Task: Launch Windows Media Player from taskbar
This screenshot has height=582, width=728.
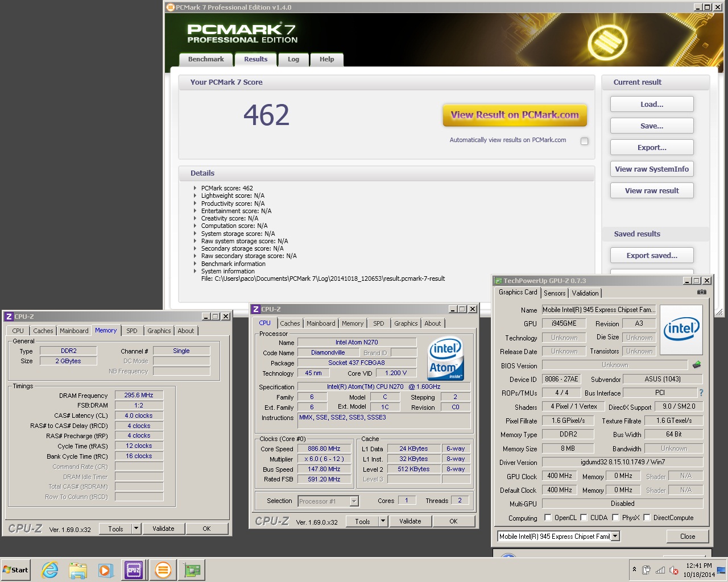Action: [x=106, y=570]
